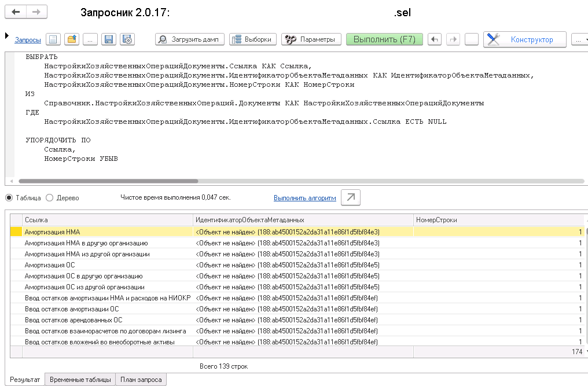Screen dimensions: 588x386
Task: Open the Запросы link
Action: (x=28, y=40)
